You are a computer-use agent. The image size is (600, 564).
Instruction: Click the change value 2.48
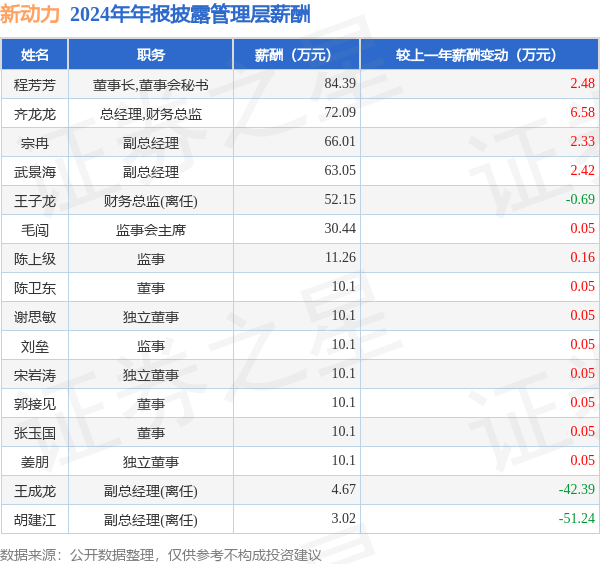582,83
